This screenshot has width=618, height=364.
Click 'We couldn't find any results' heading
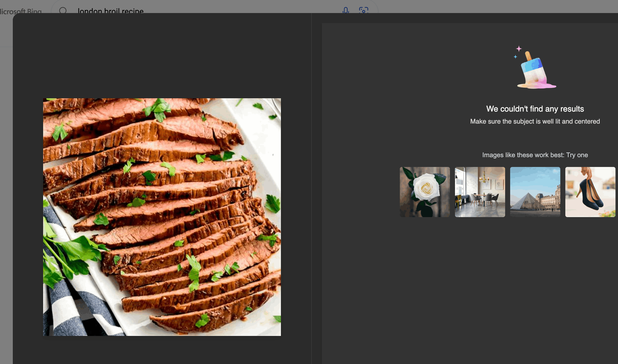coord(535,109)
